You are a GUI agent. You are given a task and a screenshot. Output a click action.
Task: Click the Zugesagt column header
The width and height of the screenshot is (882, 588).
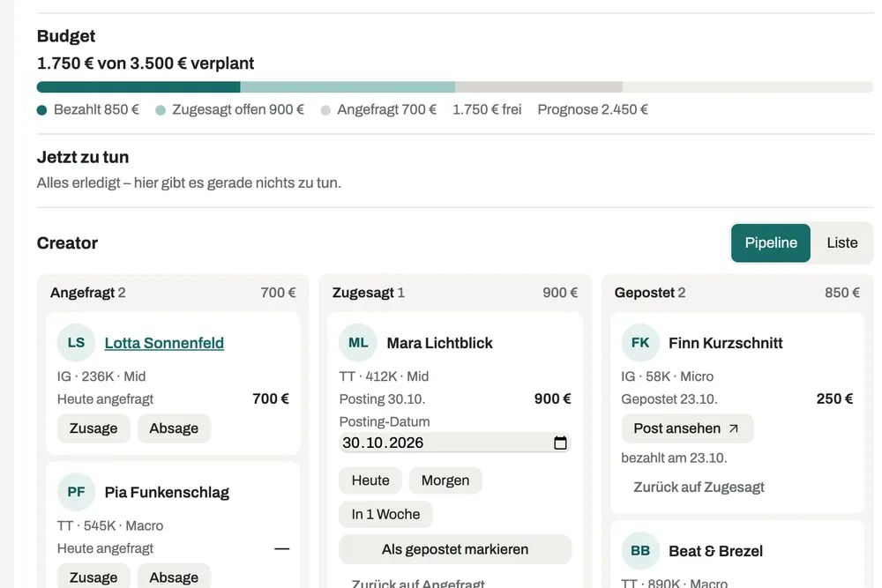click(455, 293)
